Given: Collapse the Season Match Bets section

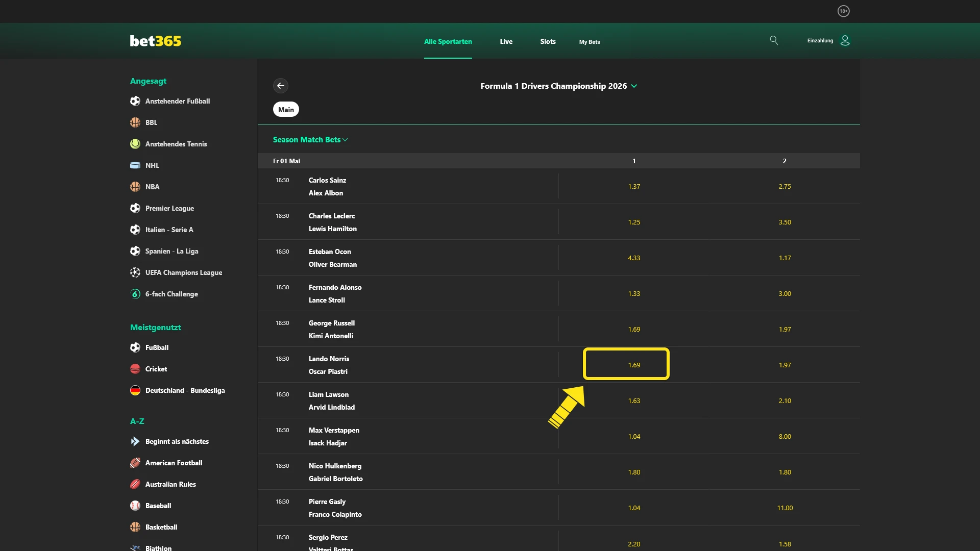Looking at the screenshot, I should pos(310,139).
